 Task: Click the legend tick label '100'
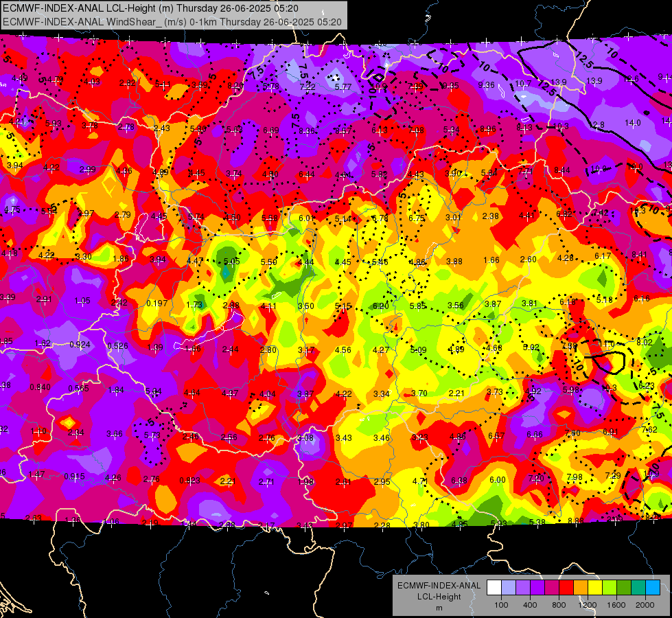click(x=501, y=605)
